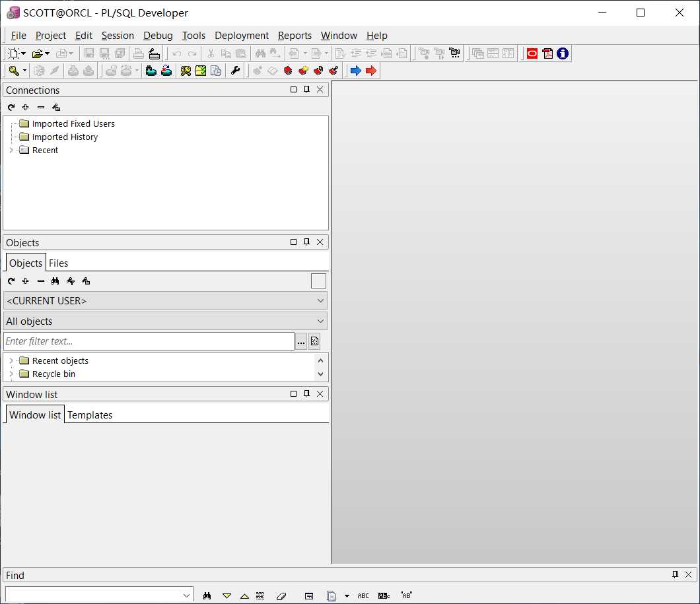Toggle the quoted "AB" search option in the Find bar
Viewport: 700px width, 604px height.
(x=406, y=595)
